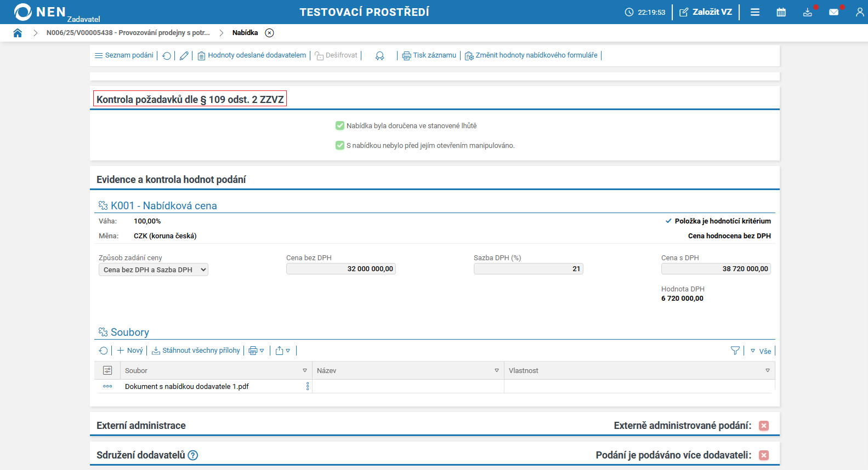
Task: Click 'Stáhnout všechny přílohy' link
Action: click(x=196, y=351)
